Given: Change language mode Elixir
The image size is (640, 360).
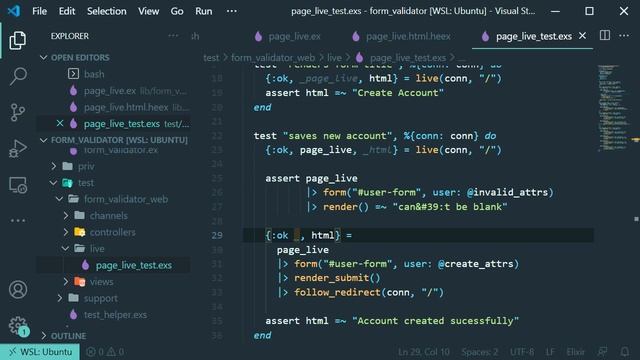Looking at the screenshot, I should (x=576, y=352).
